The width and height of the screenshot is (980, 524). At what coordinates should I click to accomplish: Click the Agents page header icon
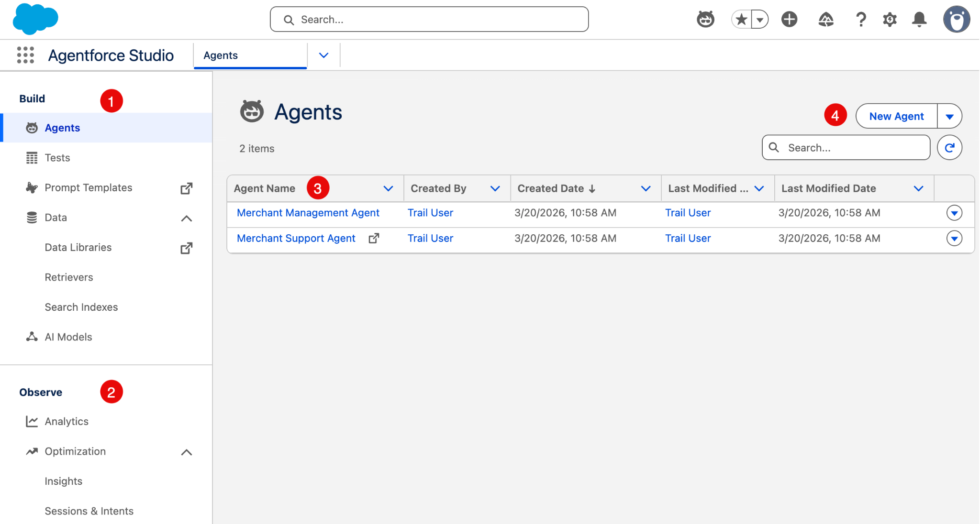pos(252,111)
